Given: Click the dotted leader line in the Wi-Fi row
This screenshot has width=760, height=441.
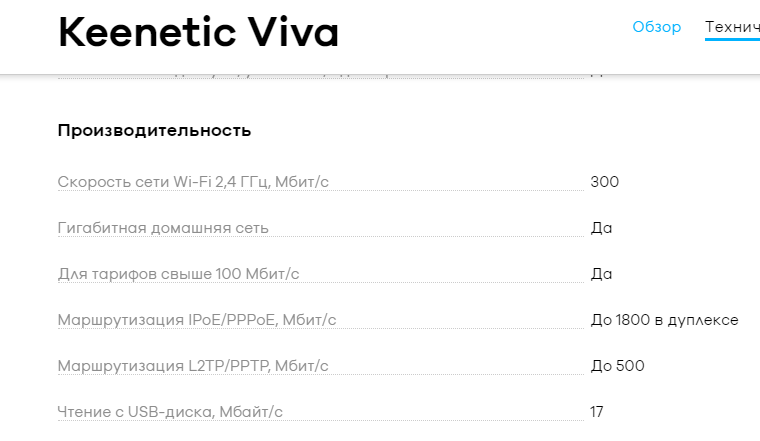Looking at the screenshot, I should pyautogui.click(x=460, y=190).
